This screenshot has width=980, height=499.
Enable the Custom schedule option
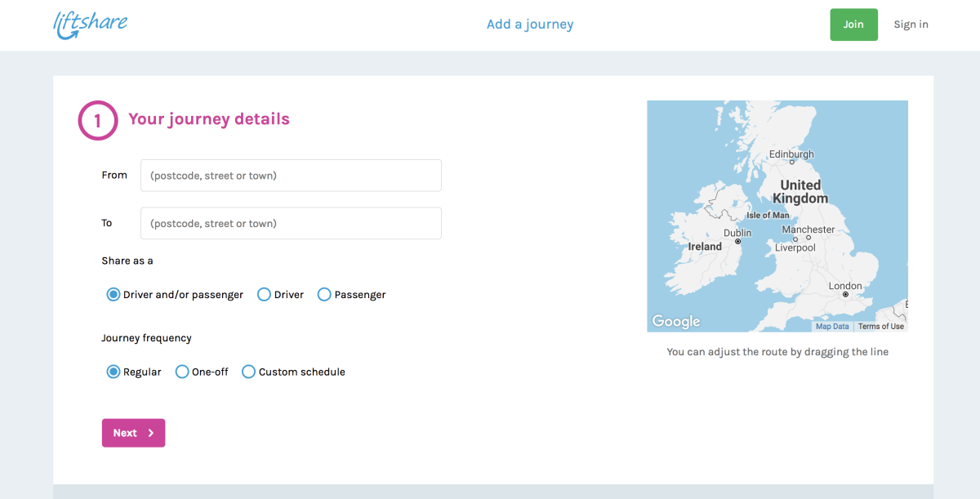click(248, 372)
